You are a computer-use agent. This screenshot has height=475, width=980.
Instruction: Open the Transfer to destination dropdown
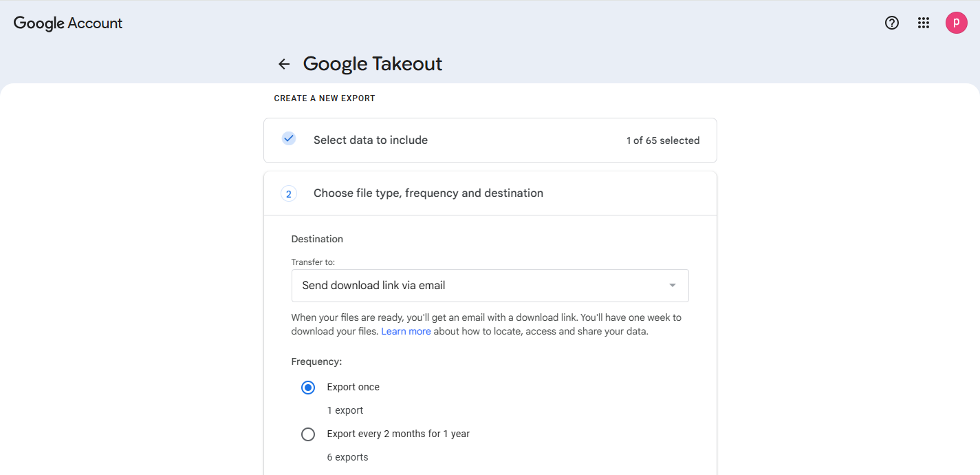point(490,286)
